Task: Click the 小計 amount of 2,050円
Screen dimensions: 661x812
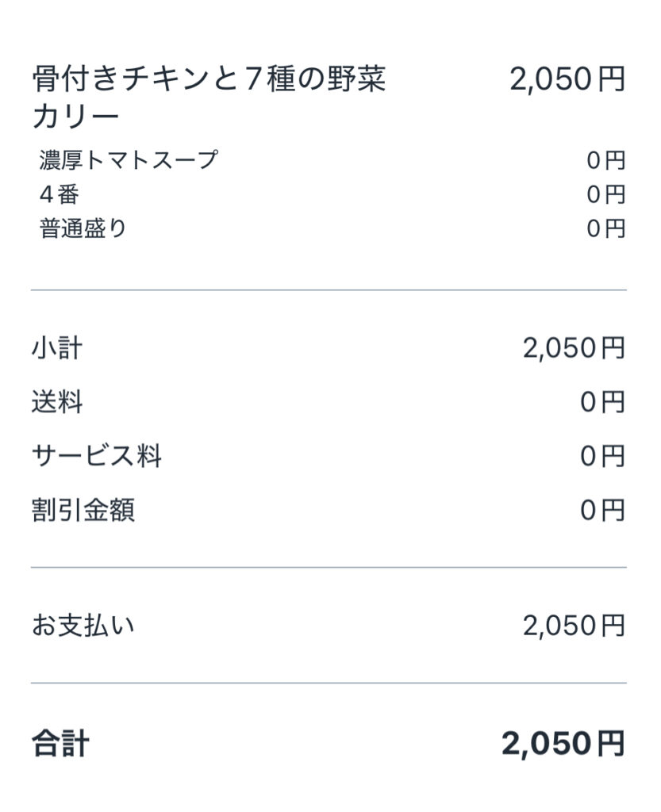Action: click(x=573, y=348)
